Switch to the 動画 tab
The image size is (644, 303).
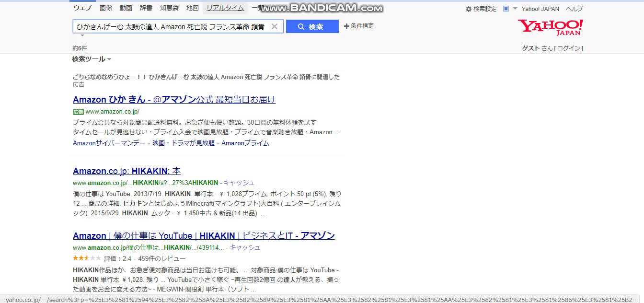tap(126, 8)
